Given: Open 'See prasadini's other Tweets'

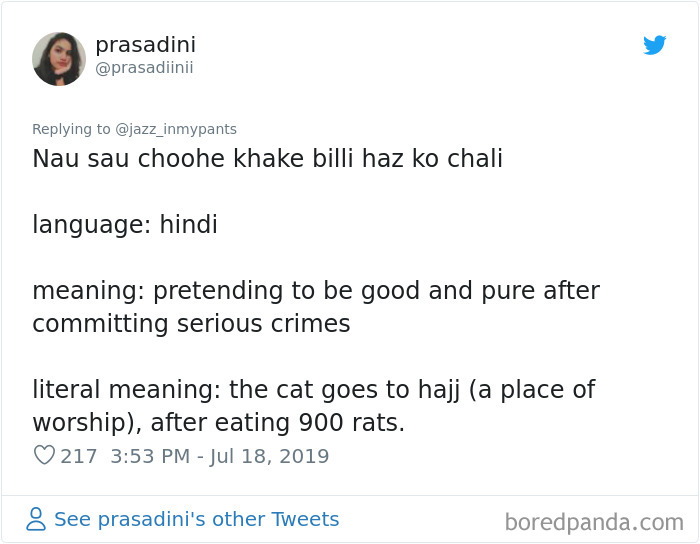Looking at the screenshot, I should [x=196, y=519].
